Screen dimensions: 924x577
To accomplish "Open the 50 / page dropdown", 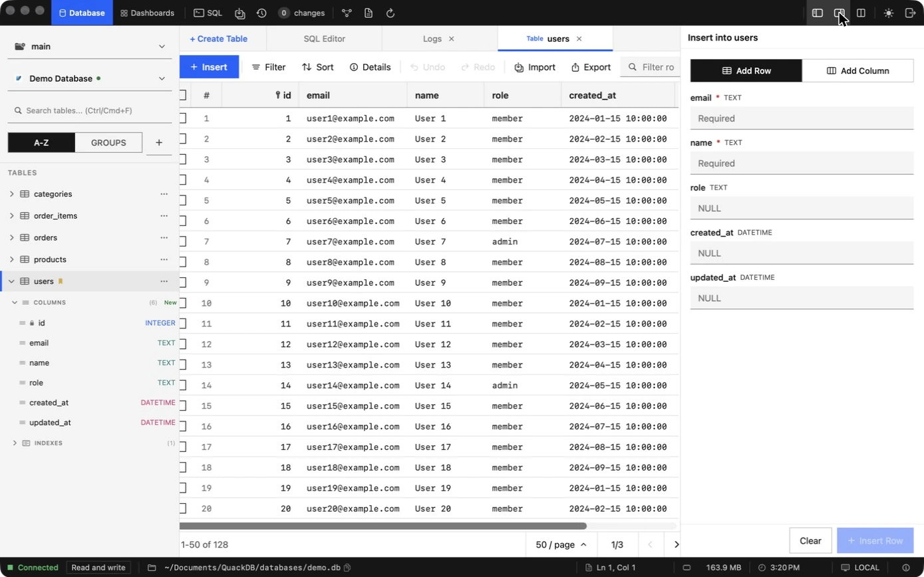I will [x=561, y=544].
